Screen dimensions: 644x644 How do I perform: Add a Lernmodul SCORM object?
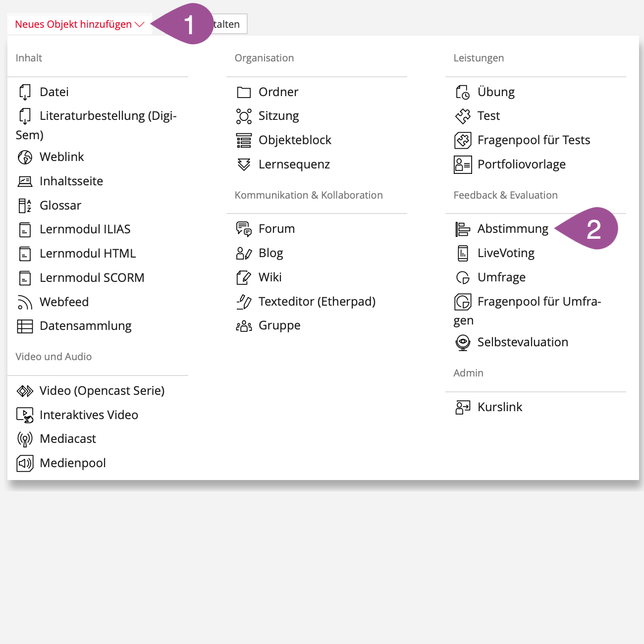92,278
